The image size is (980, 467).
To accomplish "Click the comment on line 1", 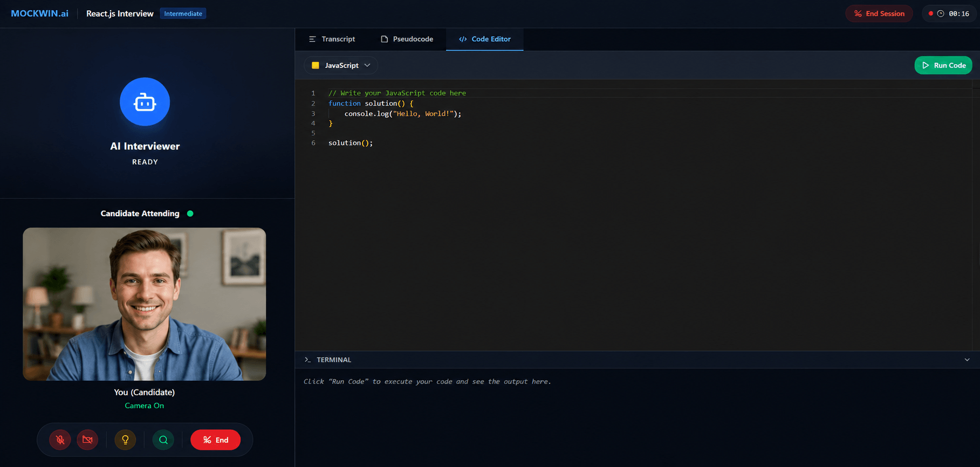I will point(397,93).
